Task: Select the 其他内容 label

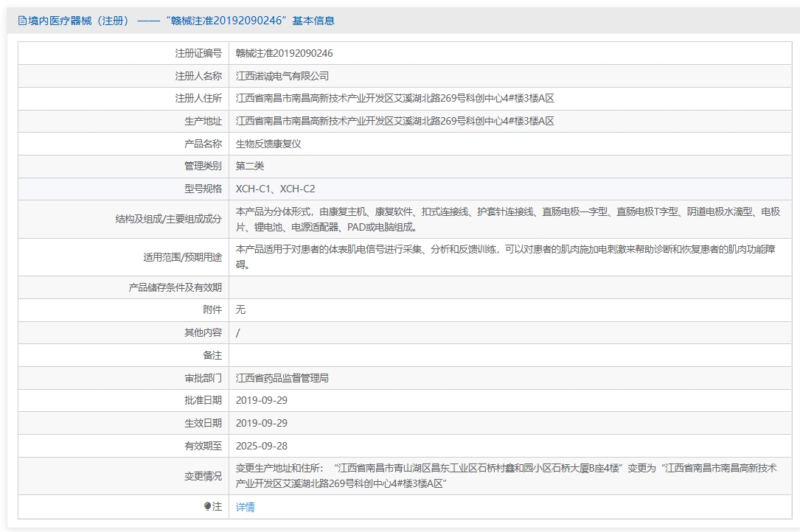Action: [x=203, y=332]
